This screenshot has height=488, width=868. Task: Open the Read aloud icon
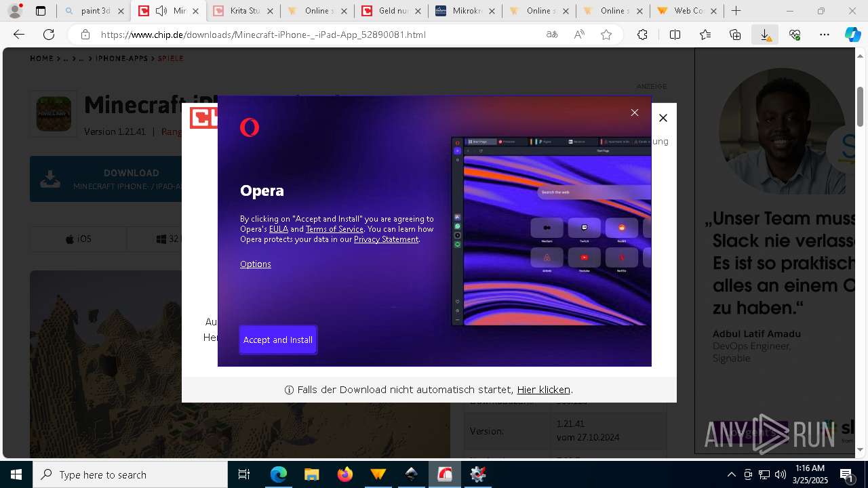coord(579,35)
